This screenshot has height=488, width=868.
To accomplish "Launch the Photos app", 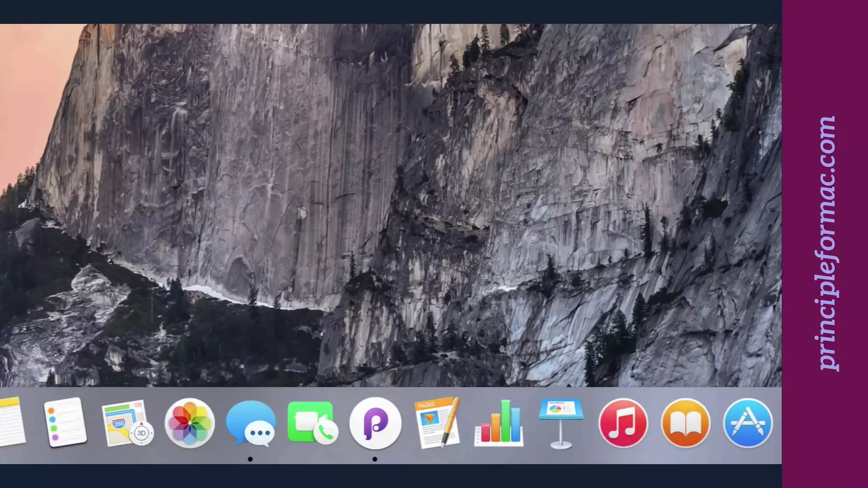I will click(189, 423).
